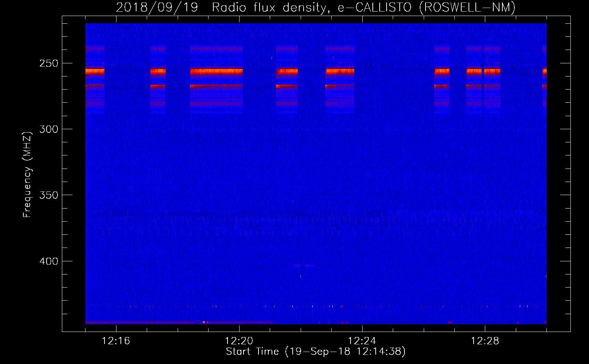The width and height of the screenshot is (589, 364).
Task: Click the 12:28 time tick label
Action: [485, 341]
